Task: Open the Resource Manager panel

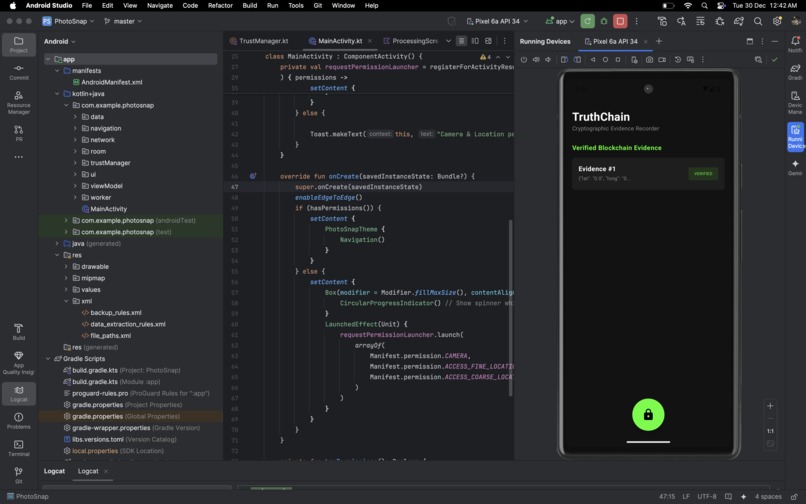Action: [x=19, y=102]
